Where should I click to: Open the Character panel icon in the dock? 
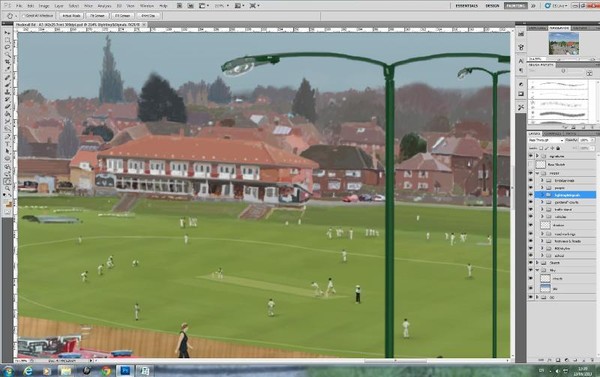pyautogui.click(x=521, y=61)
